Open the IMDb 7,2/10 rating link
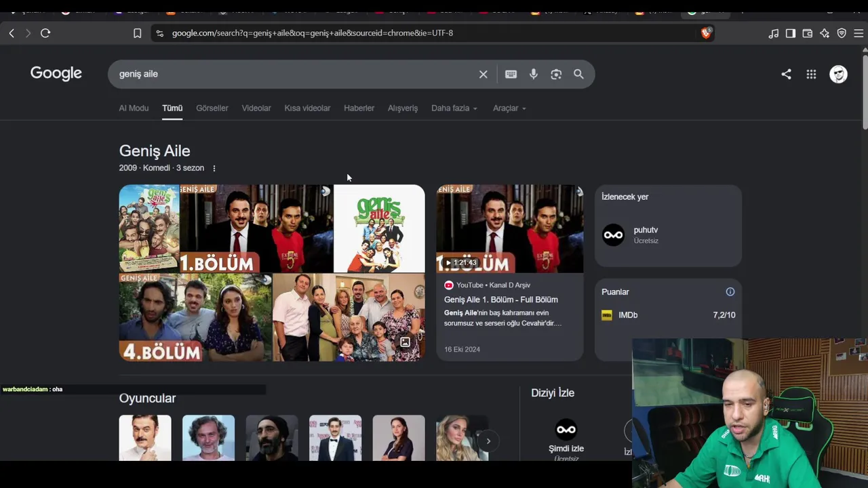Viewport: 868px width, 488px height. (x=668, y=315)
